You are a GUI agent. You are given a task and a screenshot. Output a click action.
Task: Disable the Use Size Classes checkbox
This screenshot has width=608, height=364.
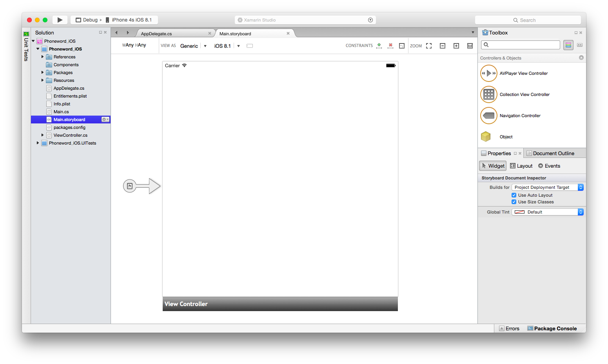click(514, 202)
